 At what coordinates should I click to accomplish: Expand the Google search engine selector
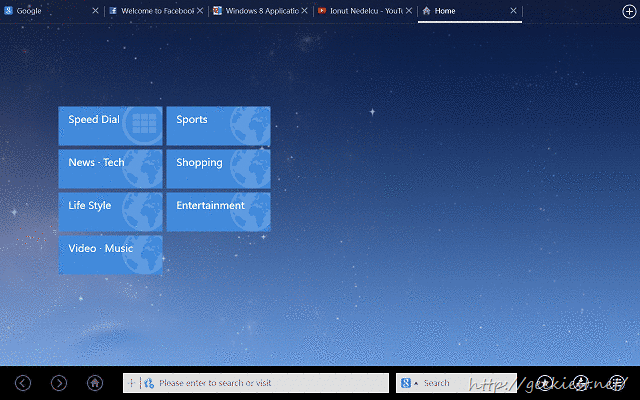pos(409,383)
